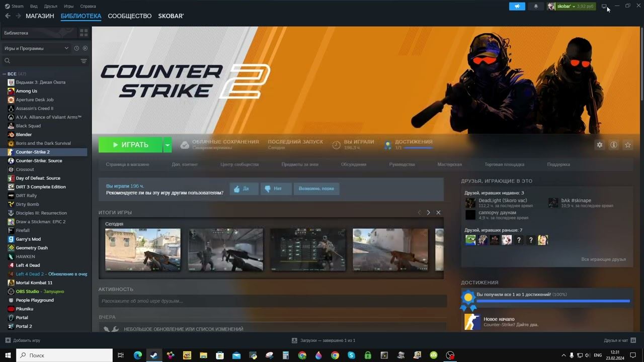Sort library by recent activity clock icon
The height and width of the screenshot is (362, 644).
pos(76,48)
